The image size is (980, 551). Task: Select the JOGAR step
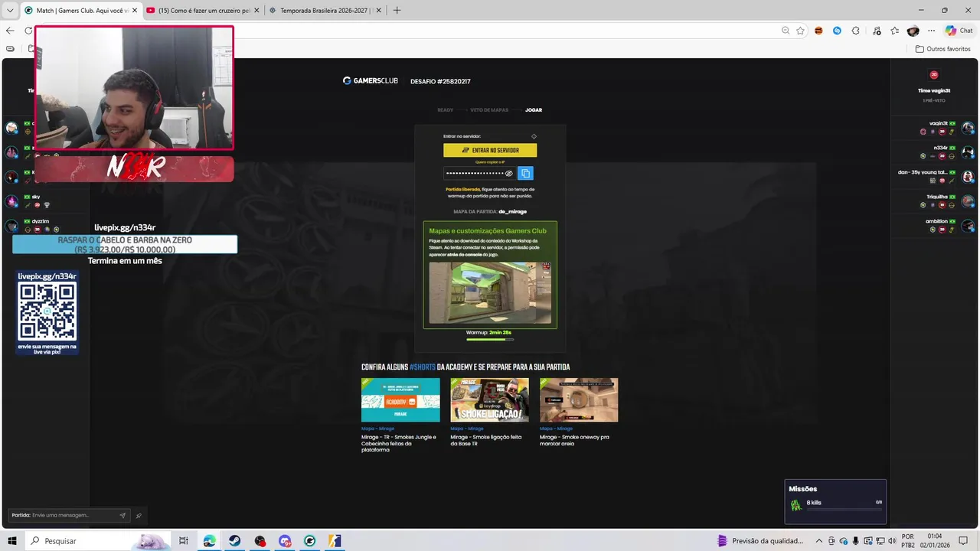coord(534,110)
